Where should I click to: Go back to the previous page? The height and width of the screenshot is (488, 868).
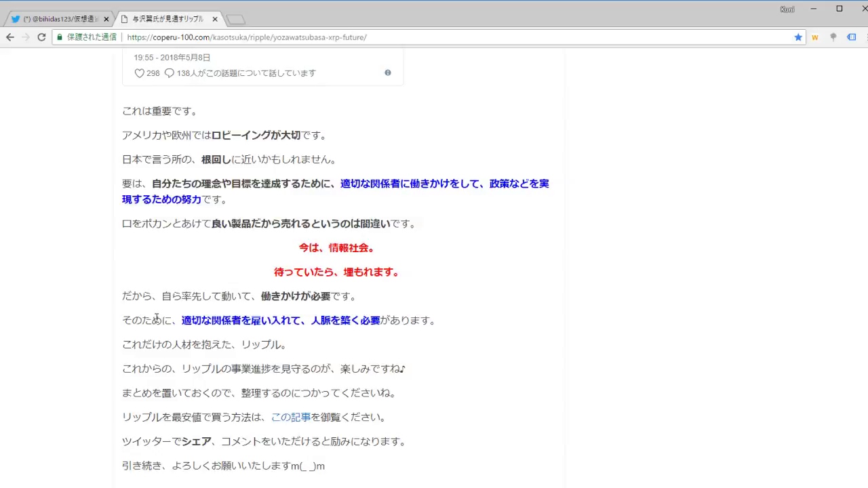point(10,37)
